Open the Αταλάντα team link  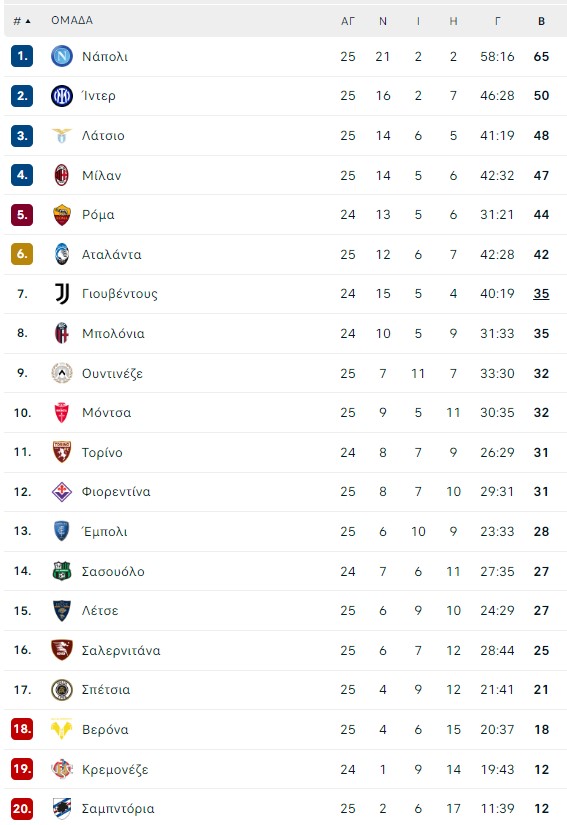[112, 255]
